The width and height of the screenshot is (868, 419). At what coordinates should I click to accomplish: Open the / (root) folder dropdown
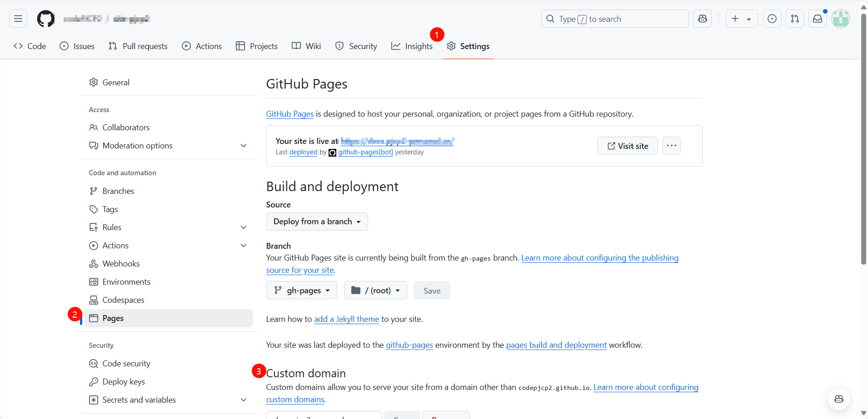pyautogui.click(x=375, y=291)
